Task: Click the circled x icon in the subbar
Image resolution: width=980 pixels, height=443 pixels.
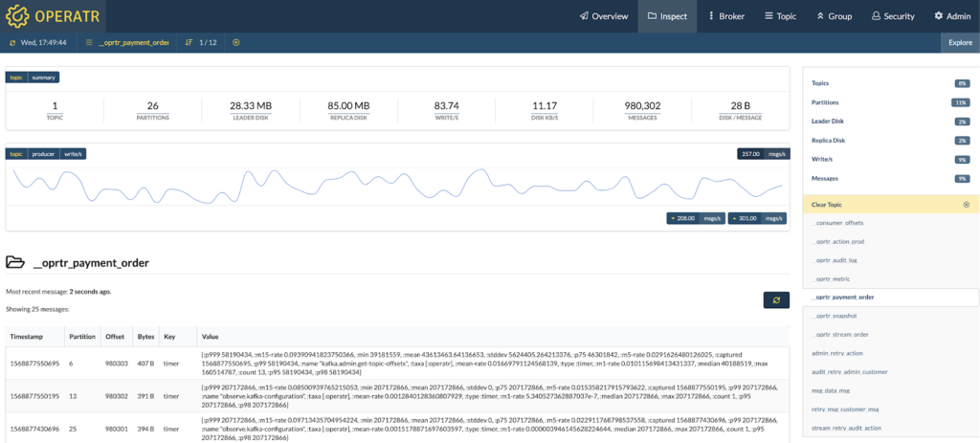Action: (x=235, y=42)
